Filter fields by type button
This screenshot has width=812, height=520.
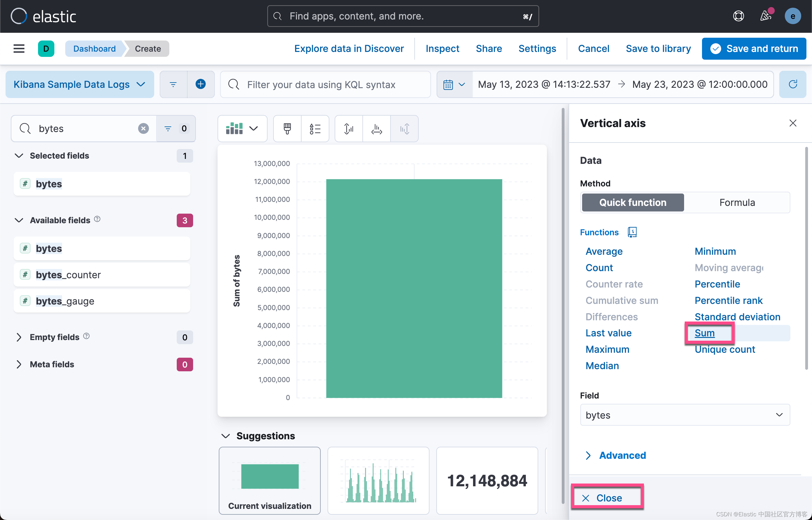176,129
